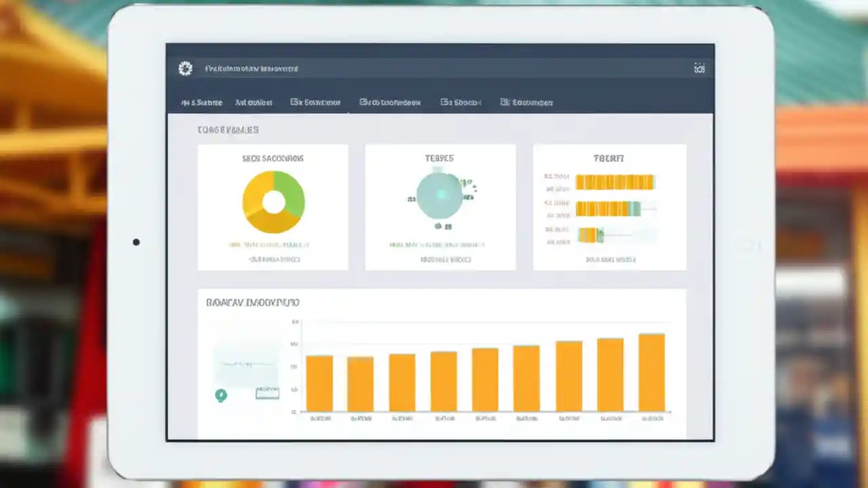Click the icon beside the first navigation item
The width and height of the screenshot is (868, 488).
point(184,102)
